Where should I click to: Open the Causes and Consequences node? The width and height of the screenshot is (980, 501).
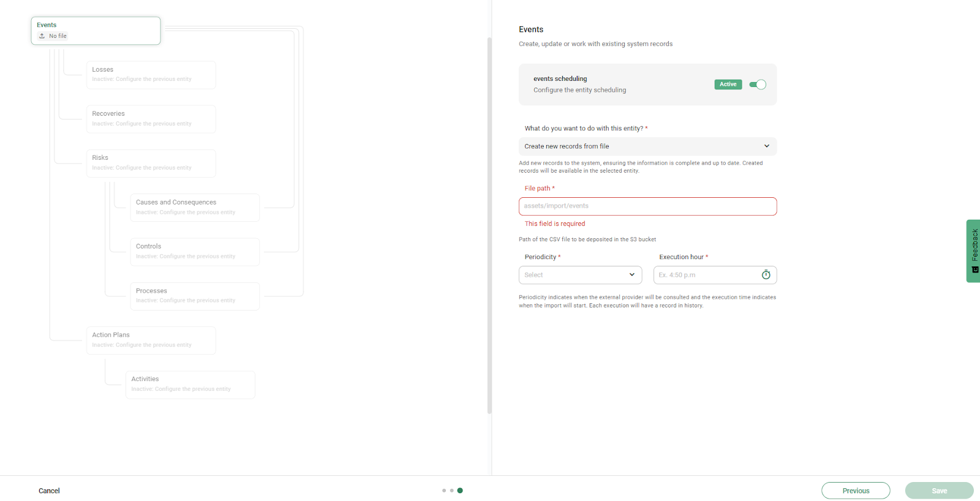point(194,208)
